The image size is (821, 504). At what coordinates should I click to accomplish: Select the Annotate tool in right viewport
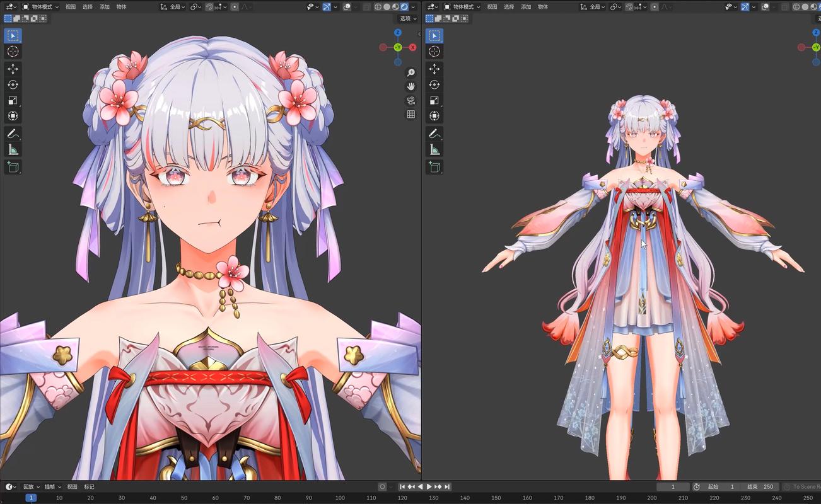(x=434, y=134)
